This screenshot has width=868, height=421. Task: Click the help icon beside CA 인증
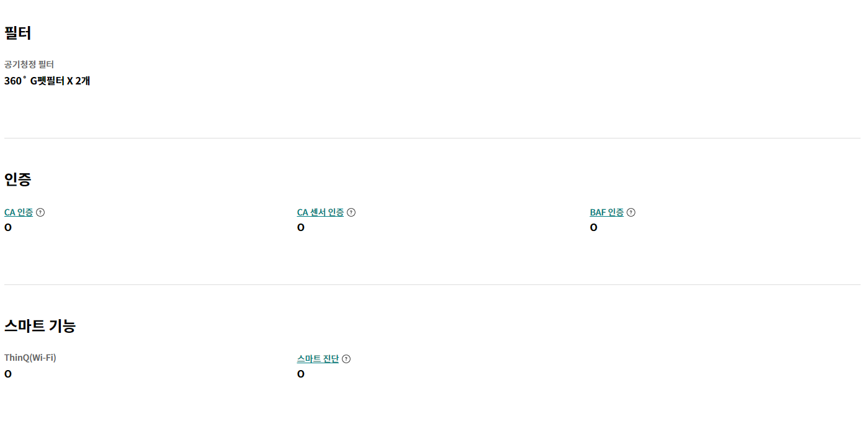pos(40,212)
